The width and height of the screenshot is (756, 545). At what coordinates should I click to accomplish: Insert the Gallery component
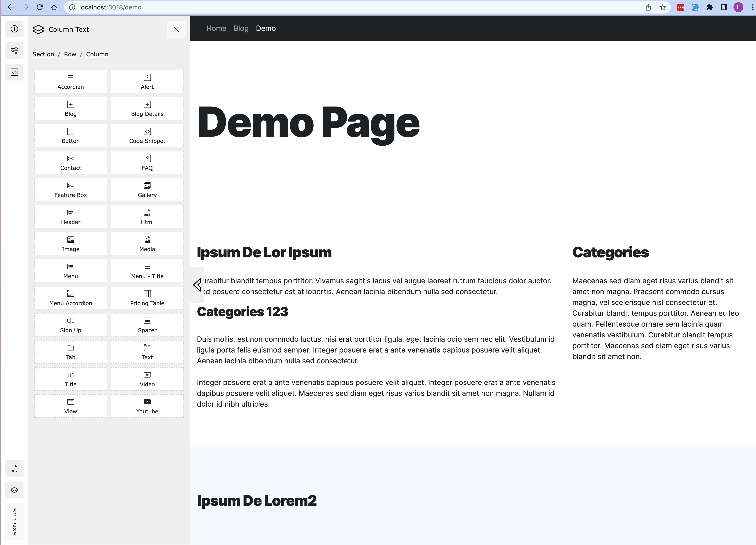click(x=147, y=190)
